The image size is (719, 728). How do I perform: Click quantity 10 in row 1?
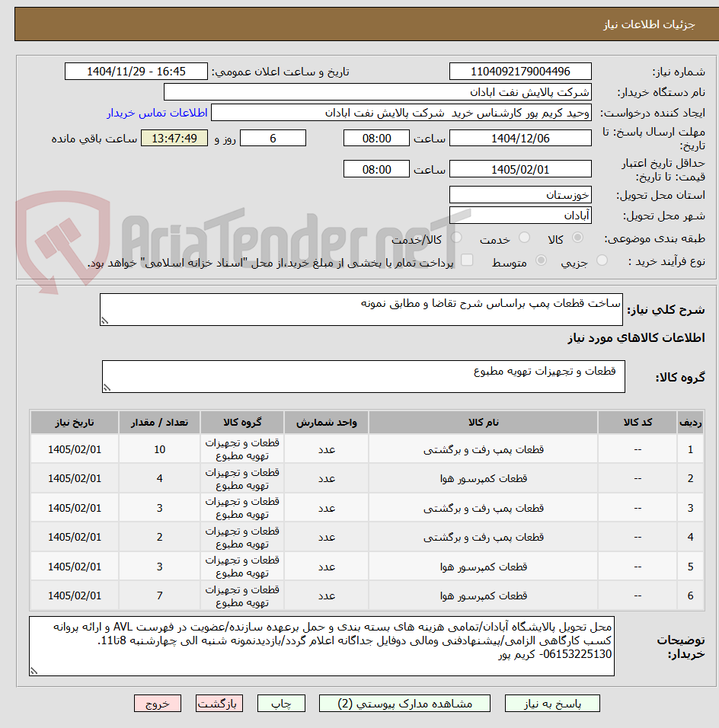pyautogui.click(x=159, y=449)
